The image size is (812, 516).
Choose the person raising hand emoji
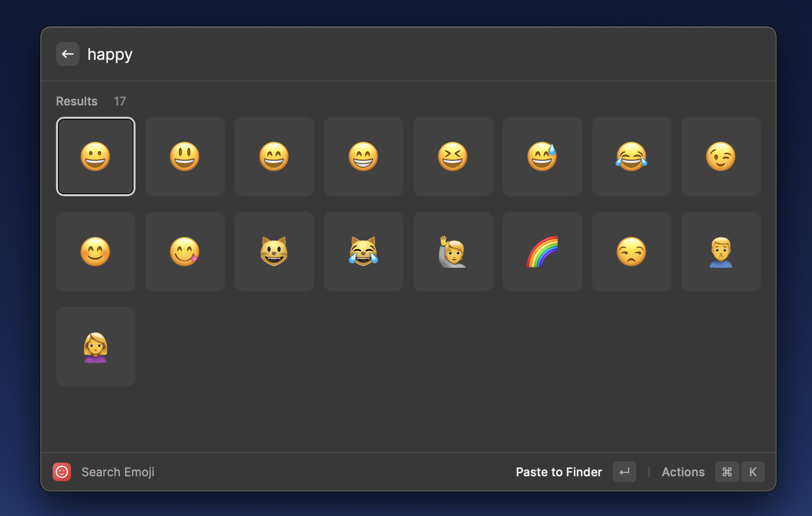click(453, 251)
